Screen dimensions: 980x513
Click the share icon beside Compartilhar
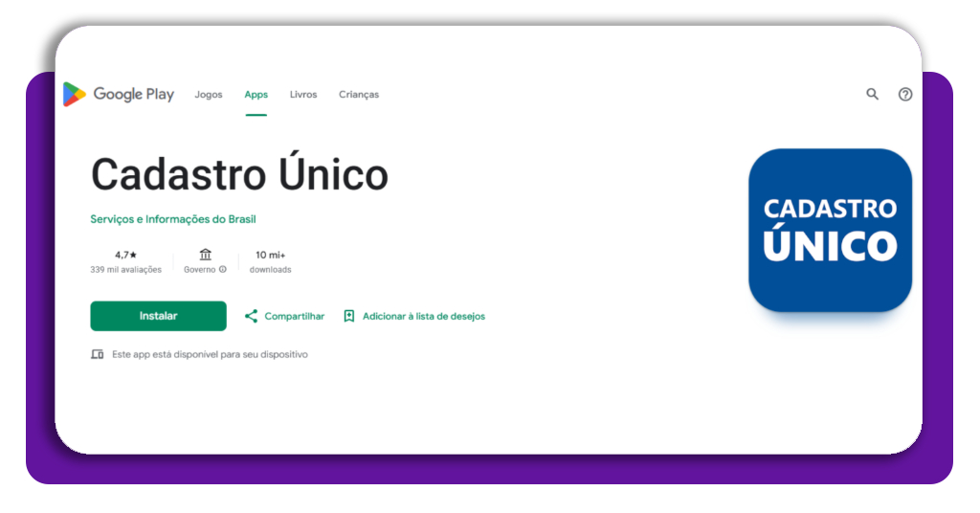point(252,316)
